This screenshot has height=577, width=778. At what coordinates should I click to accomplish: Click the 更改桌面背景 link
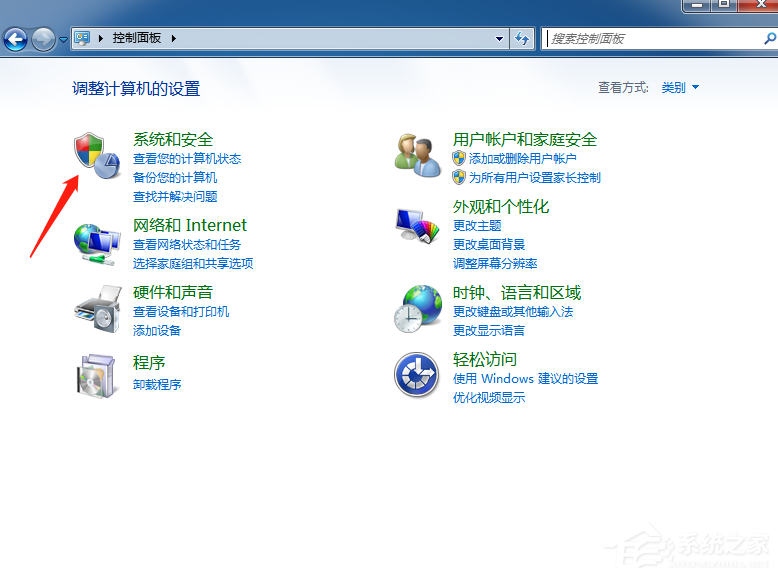[x=489, y=245]
